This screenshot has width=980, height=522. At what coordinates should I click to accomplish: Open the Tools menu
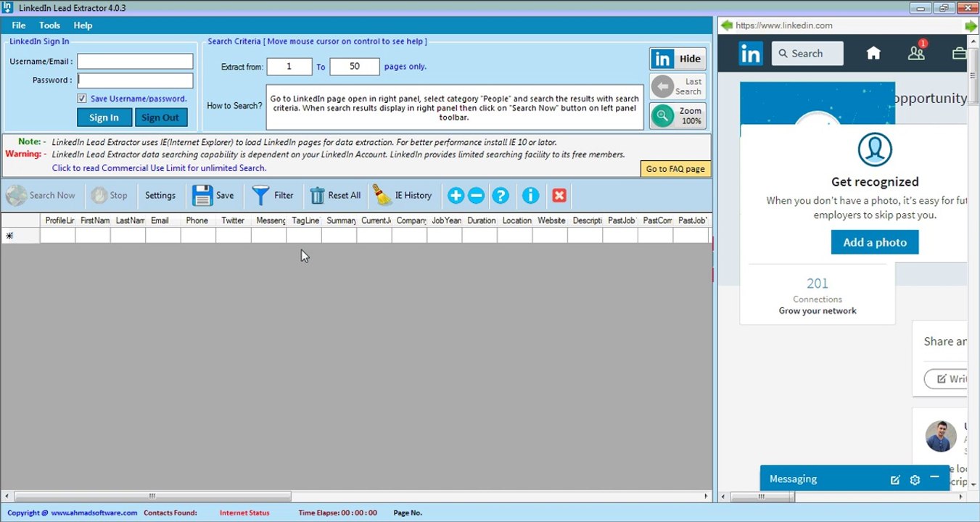pos(49,25)
